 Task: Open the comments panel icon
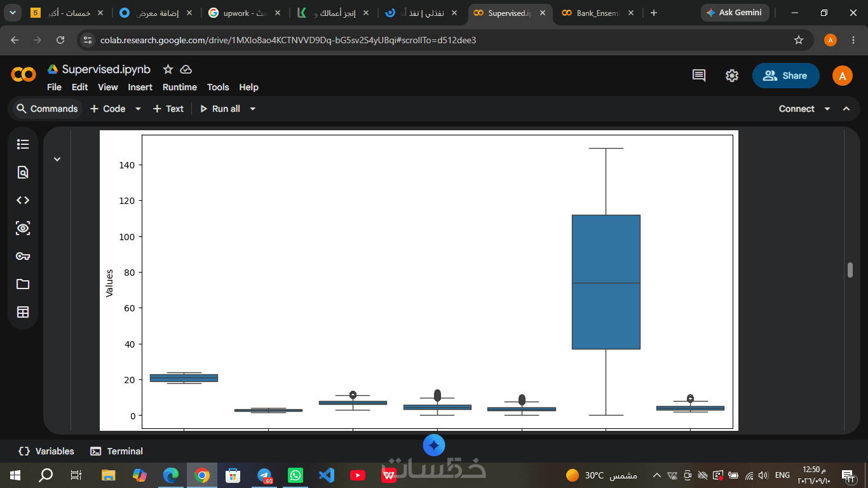click(699, 76)
